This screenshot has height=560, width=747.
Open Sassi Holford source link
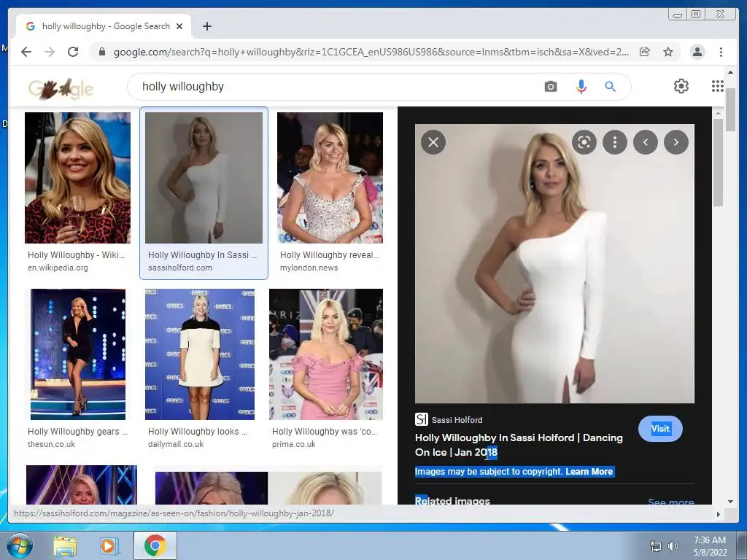coord(449,419)
